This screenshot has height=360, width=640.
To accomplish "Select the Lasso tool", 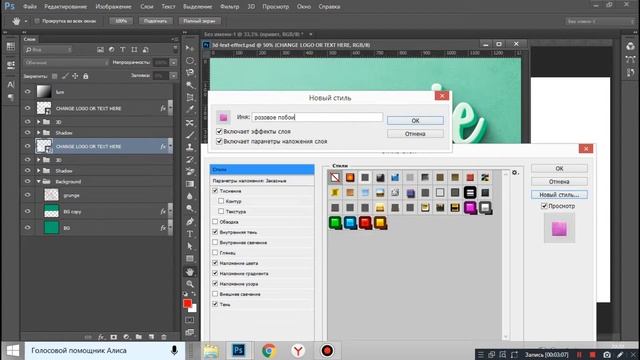I will pos(190,73).
